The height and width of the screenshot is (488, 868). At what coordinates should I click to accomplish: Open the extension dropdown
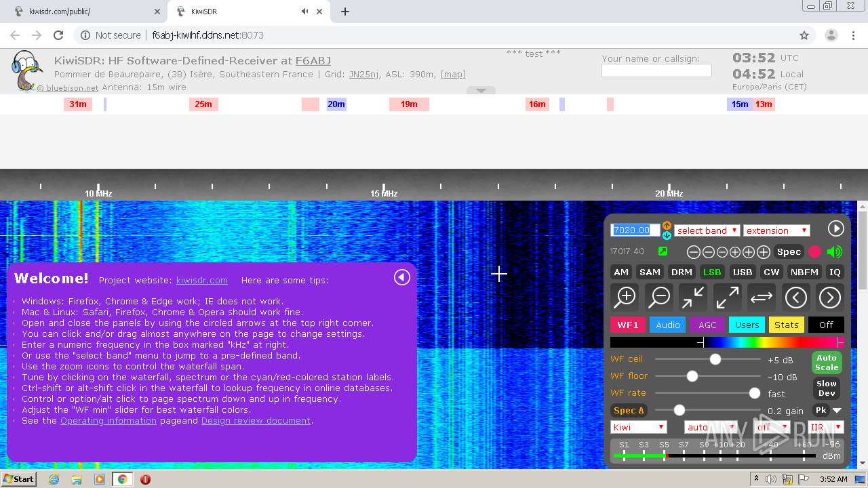[x=776, y=230]
